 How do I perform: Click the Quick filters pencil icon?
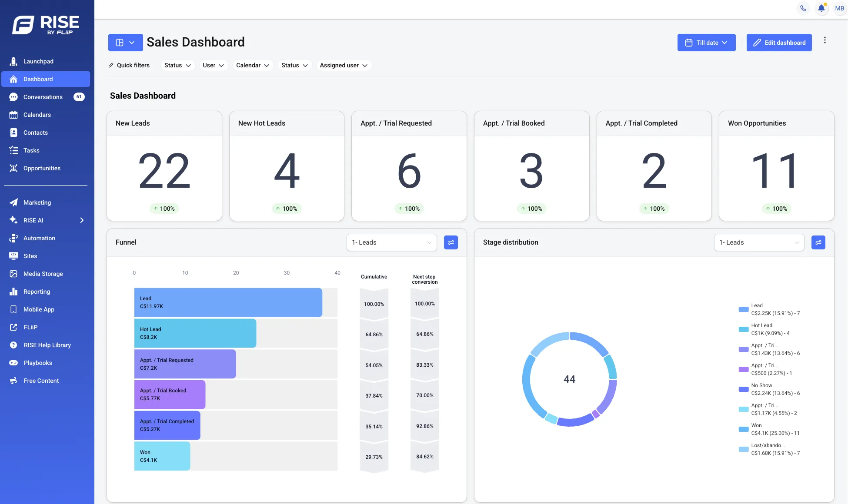coord(111,65)
